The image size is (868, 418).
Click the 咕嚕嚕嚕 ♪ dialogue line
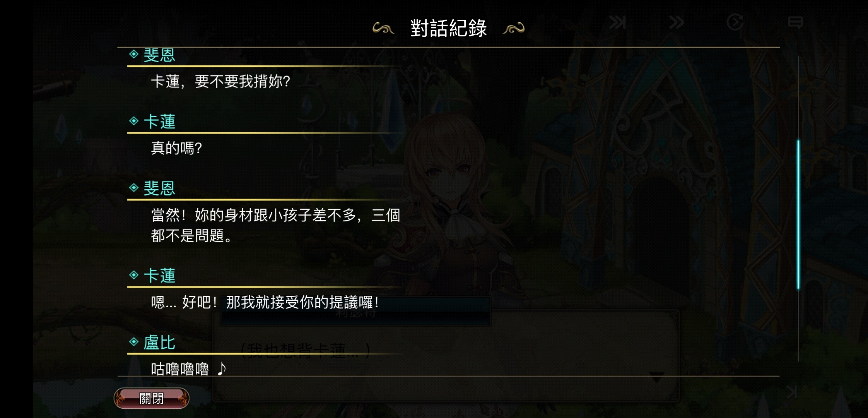click(189, 369)
